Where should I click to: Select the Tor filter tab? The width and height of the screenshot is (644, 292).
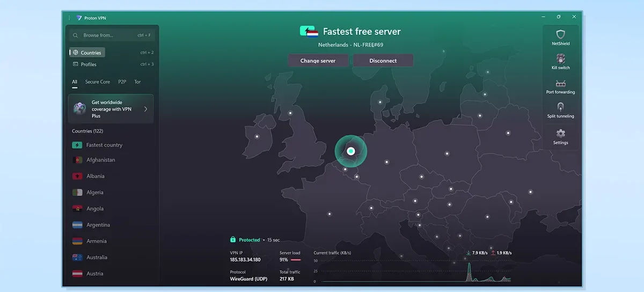point(137,82)
